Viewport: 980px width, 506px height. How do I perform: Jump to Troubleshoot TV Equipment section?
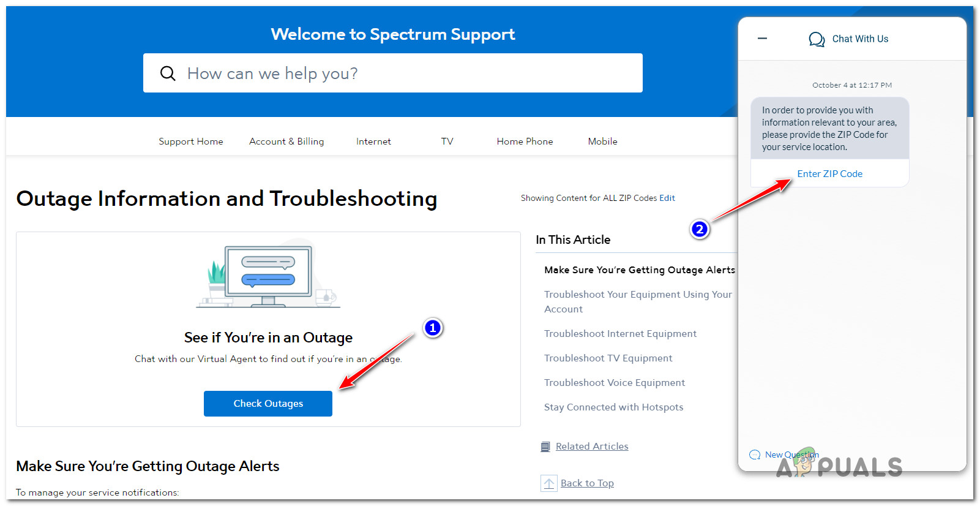[608, 358]
